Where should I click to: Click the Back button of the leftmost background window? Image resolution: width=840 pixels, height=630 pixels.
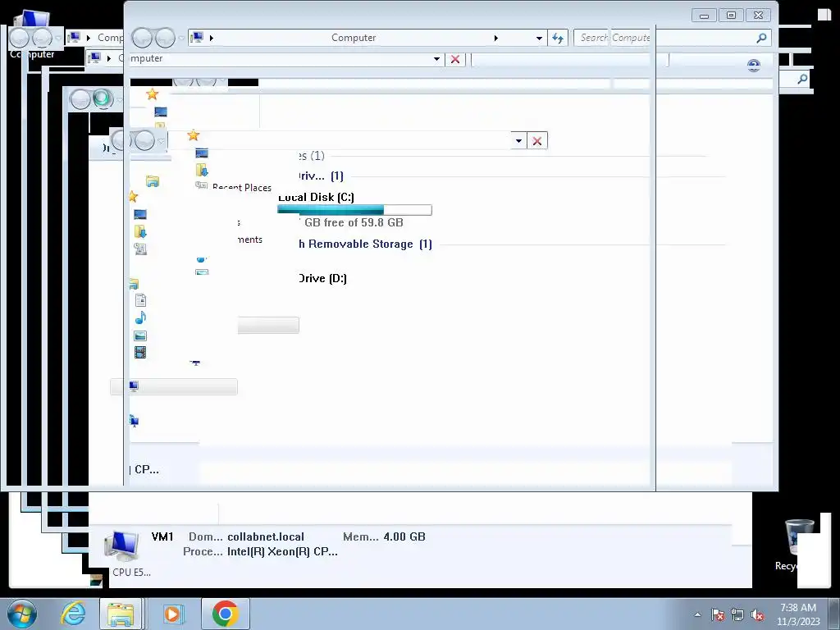19,38
